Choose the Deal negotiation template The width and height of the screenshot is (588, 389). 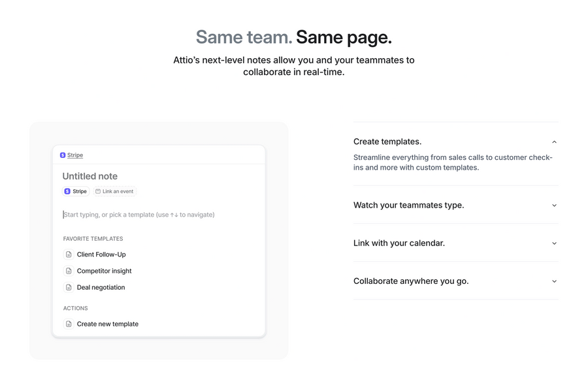[x=101, y=287]
